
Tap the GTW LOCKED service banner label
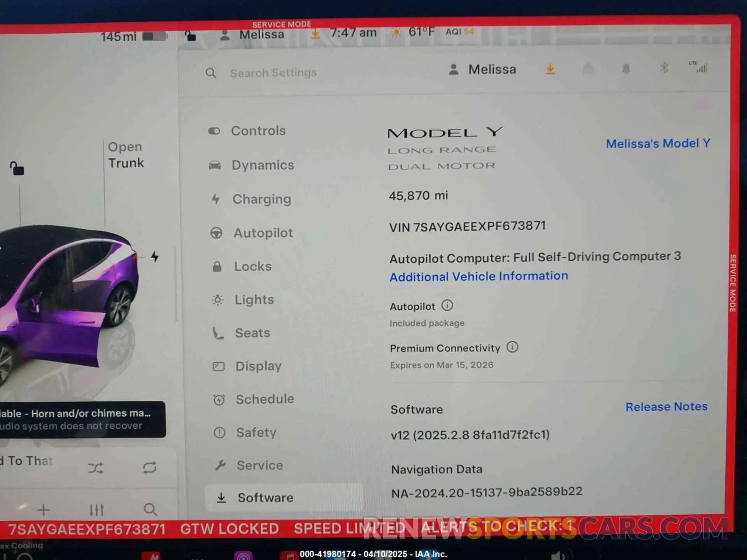pos(229,529)
